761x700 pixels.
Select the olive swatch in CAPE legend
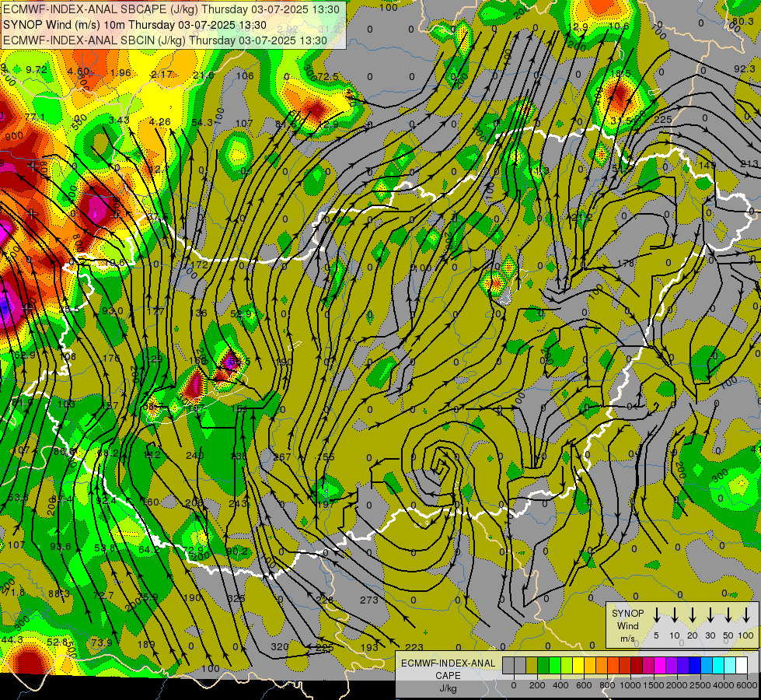[x=532, y=665]
